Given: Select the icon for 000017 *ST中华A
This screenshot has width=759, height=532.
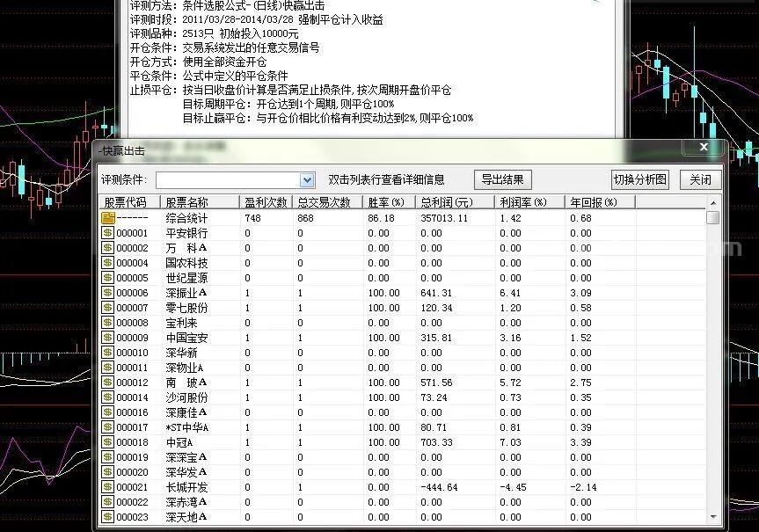Looking at the screenshot, I should 108,427.
